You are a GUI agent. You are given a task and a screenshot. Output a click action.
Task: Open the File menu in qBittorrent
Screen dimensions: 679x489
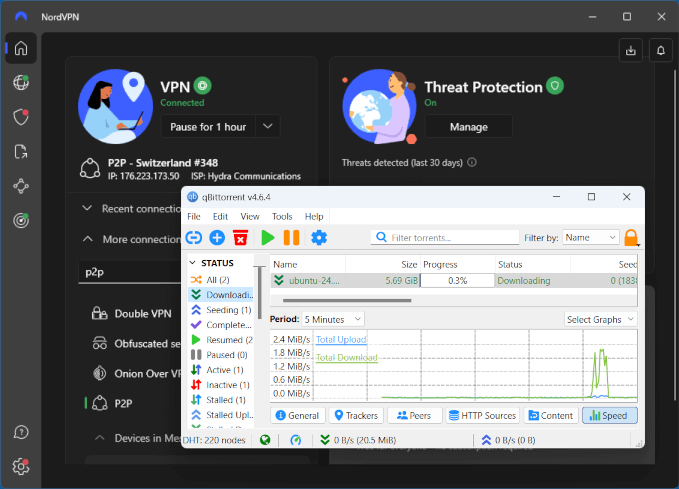point(194,216)
